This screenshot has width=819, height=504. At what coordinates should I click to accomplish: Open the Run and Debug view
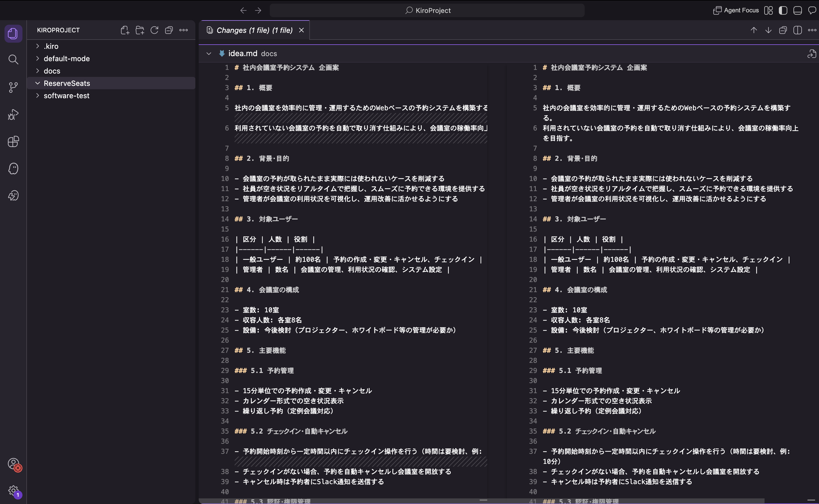click(x=13, y=114)
